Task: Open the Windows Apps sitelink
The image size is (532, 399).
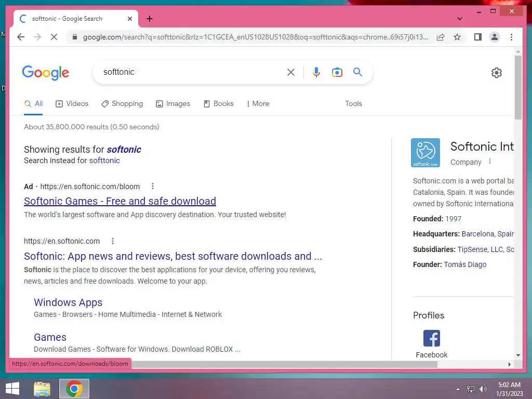Action: pyautogui.click(x=68, y=302)
